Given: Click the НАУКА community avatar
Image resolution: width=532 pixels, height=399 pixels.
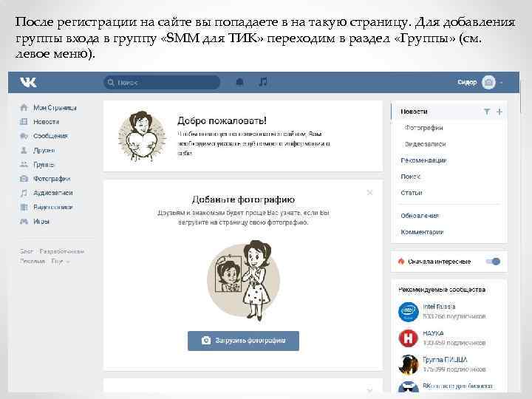Looking at the screenshot, I should tap(408, 338).
